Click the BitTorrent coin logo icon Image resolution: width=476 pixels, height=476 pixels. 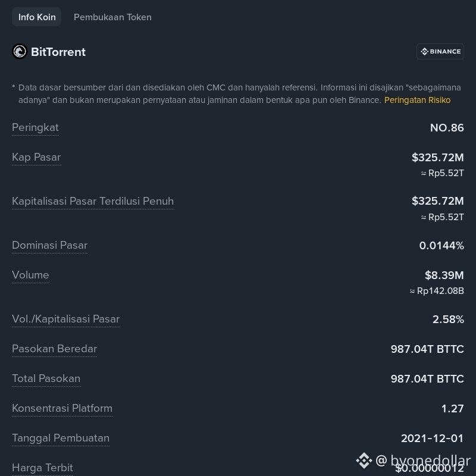pyautogui.click(x=20, y=52)
